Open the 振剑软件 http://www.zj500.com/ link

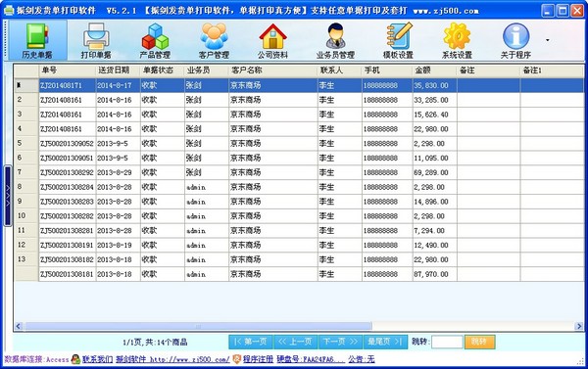click(172, 359)
